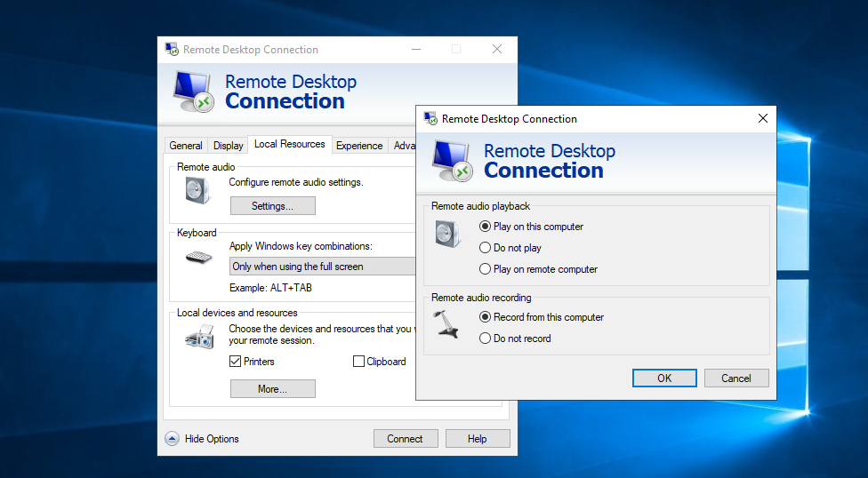
Task: Choose Do not record option
Action: (x=515, y=338)
